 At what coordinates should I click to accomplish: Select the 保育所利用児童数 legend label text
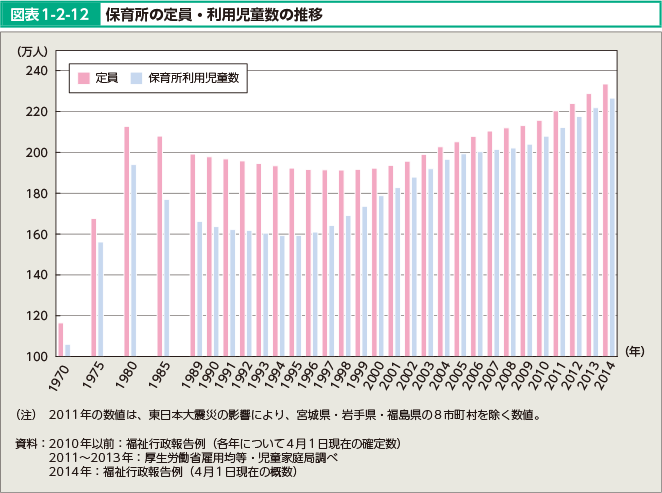pos(194,77)
